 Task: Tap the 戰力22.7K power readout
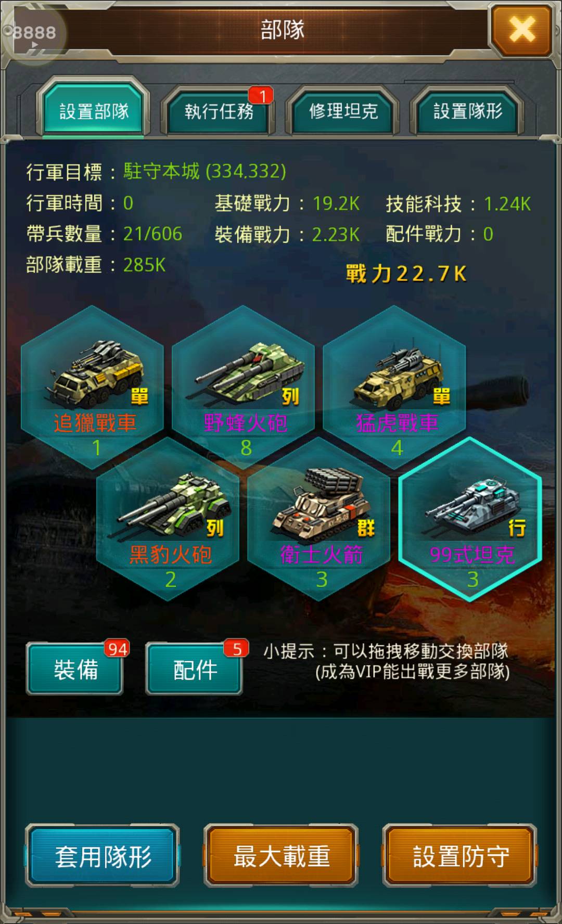[x=406, y=274]
